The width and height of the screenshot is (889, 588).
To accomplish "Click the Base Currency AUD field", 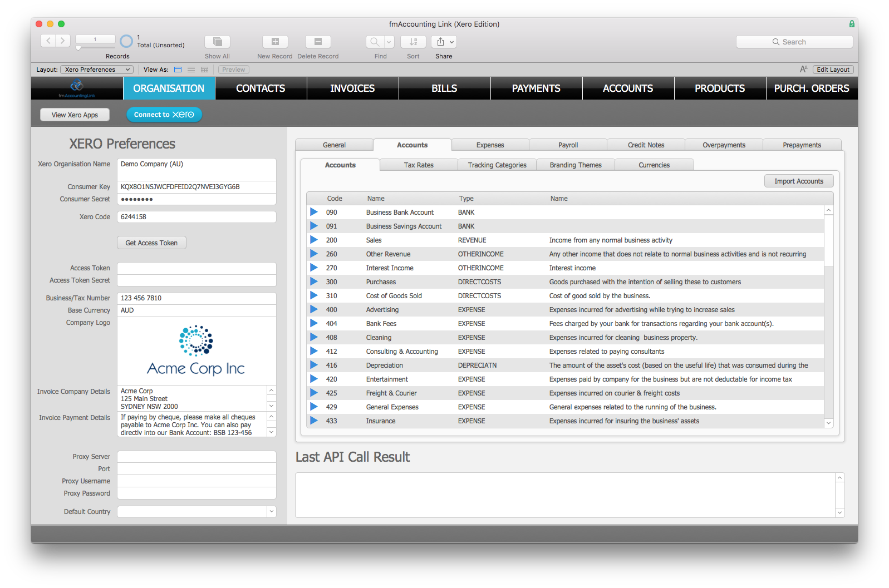I will 197,310.
